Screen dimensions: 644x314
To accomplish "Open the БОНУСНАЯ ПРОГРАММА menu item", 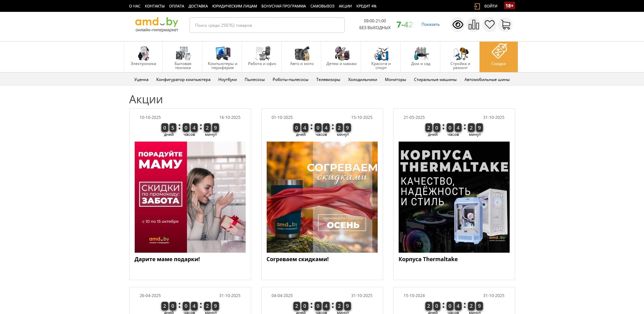I will [283, 6].
